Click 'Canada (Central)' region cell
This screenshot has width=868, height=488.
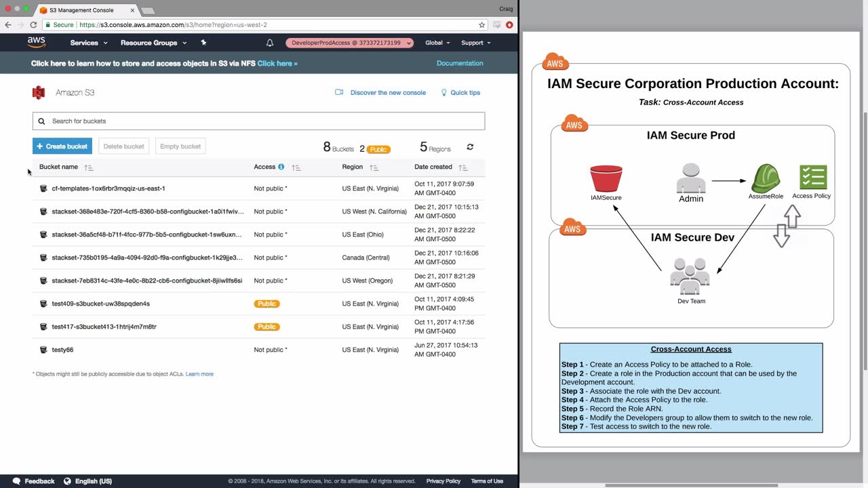[366, 258]
